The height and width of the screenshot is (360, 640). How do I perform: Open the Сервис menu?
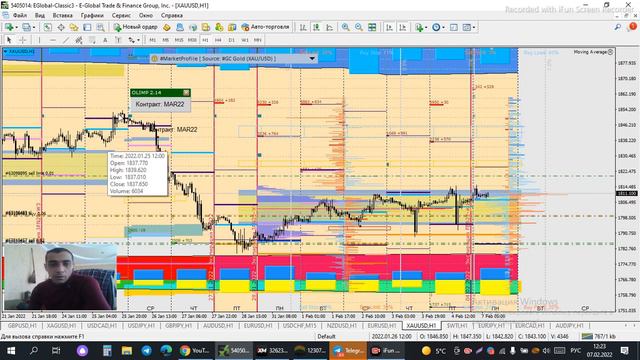tap(121, 15)
